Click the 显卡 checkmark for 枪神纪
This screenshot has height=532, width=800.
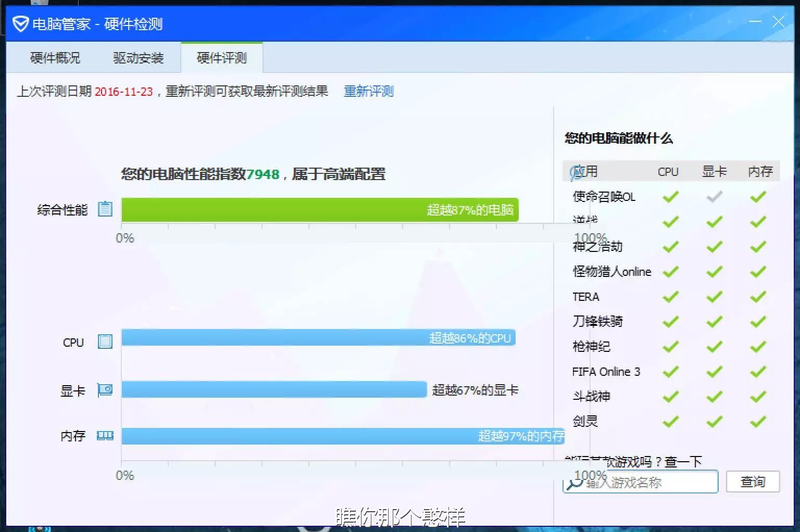(715, 347)
